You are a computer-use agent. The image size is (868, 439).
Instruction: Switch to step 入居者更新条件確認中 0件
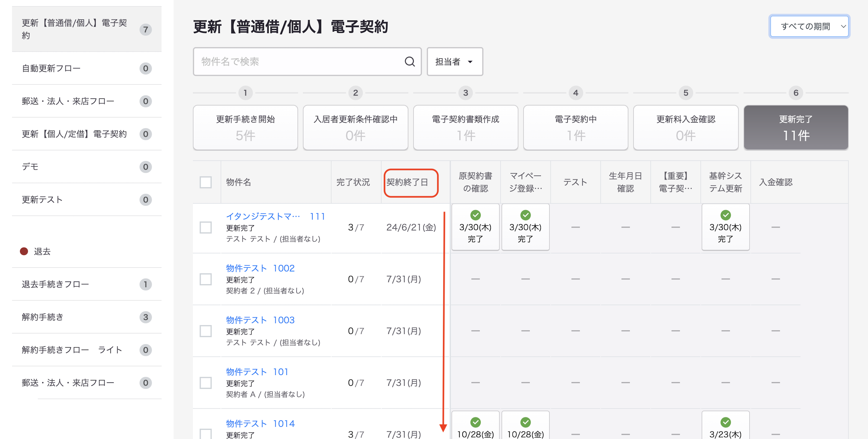[x=355, y=127]
